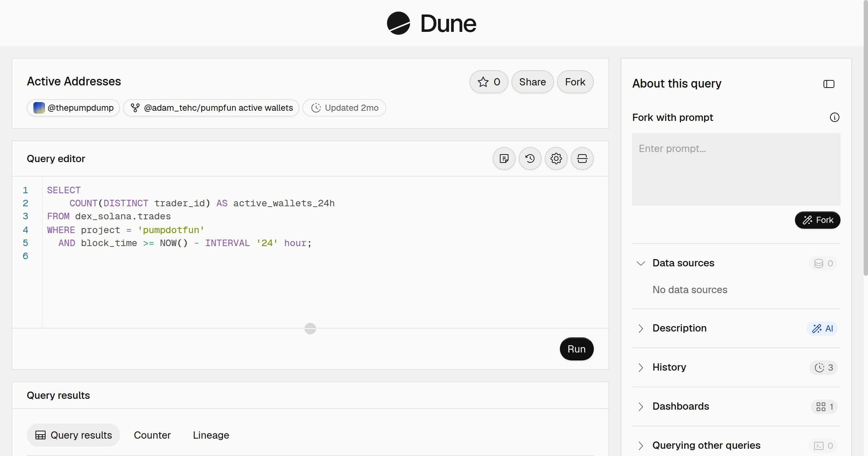The height and width of the screenshot is (456, 868).
Task: Toggle editor layout collapse icon
Action: coord(582,159)
